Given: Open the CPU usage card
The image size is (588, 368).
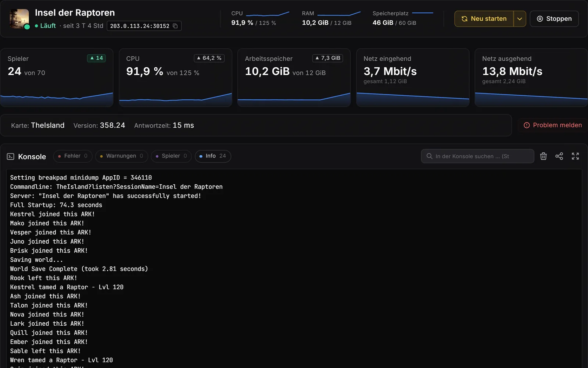Looking at the screenshot, I should pos(175,78).
